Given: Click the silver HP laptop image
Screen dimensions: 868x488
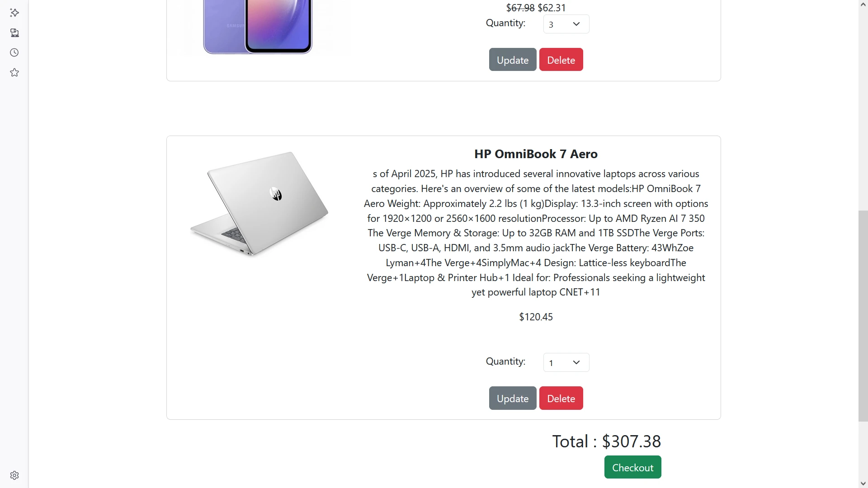Looking at the screenshot, I should [x=259, y=204].
